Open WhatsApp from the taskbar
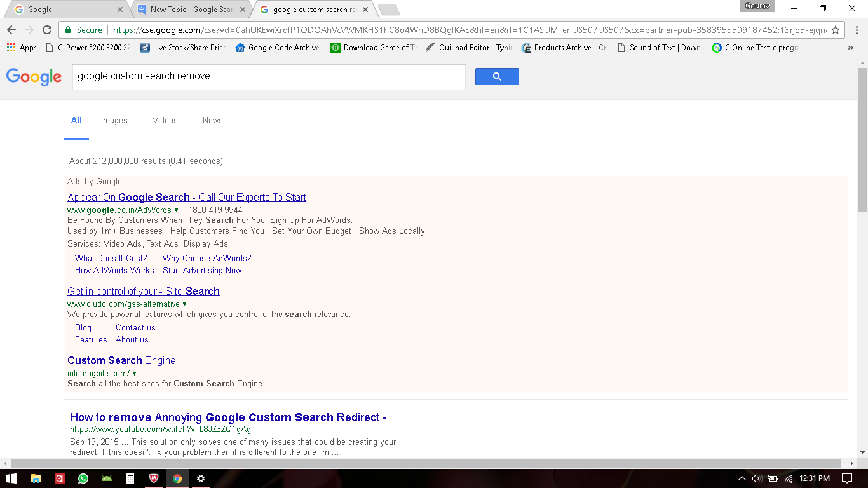 coord(83,478)
